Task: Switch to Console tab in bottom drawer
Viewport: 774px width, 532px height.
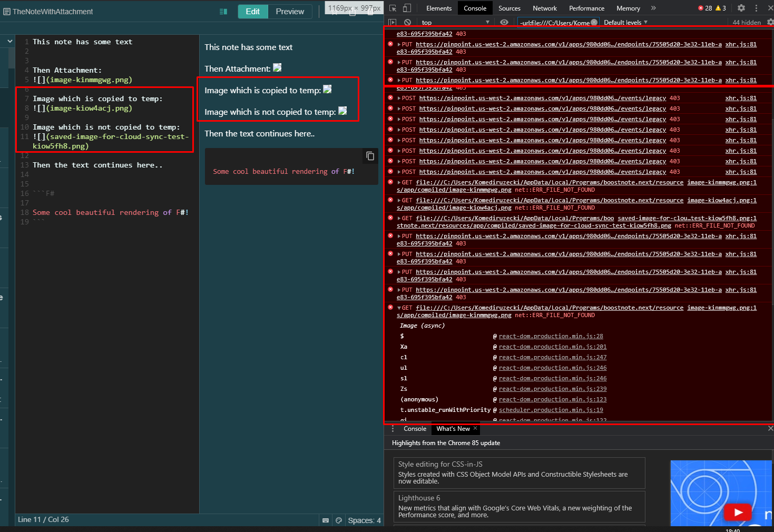Action: [415, 429]
